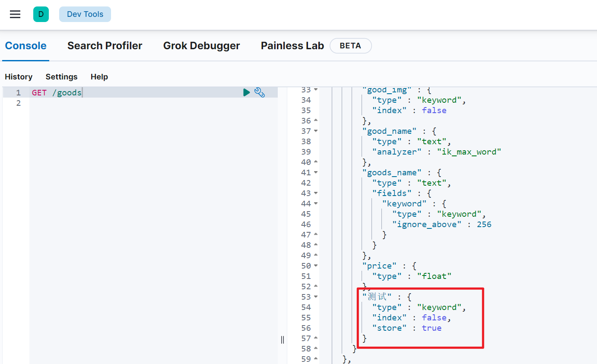Open the Painless Lab tab
This screenshot has height=364, width=597.
[x=292, y=46]
